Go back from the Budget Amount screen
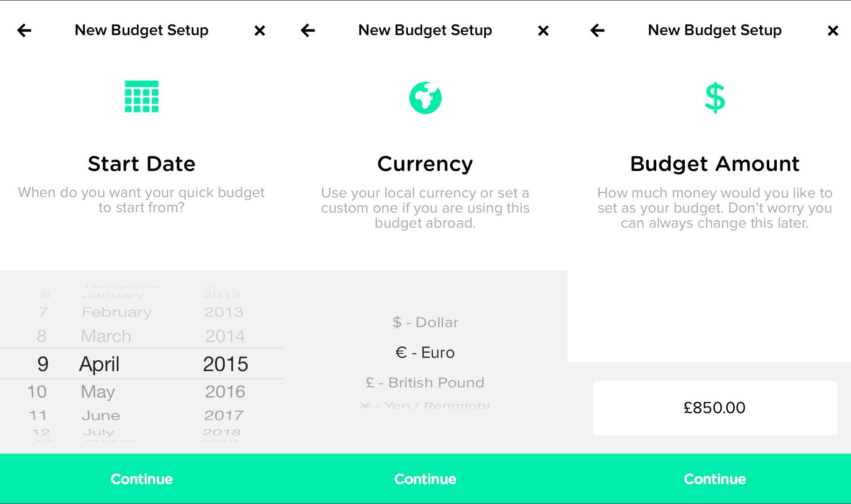Viewport: 851px width, 504px height. [597, 31]
